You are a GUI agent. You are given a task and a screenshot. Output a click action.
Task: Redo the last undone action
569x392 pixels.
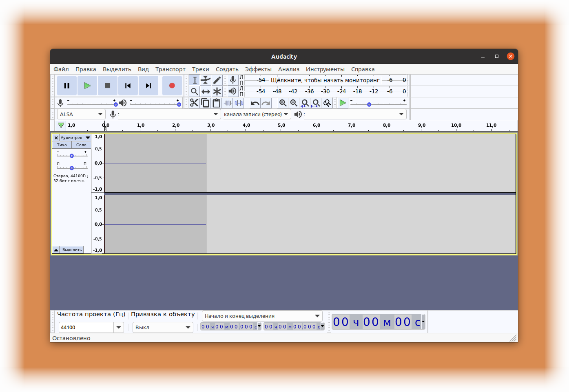(266, 103)
